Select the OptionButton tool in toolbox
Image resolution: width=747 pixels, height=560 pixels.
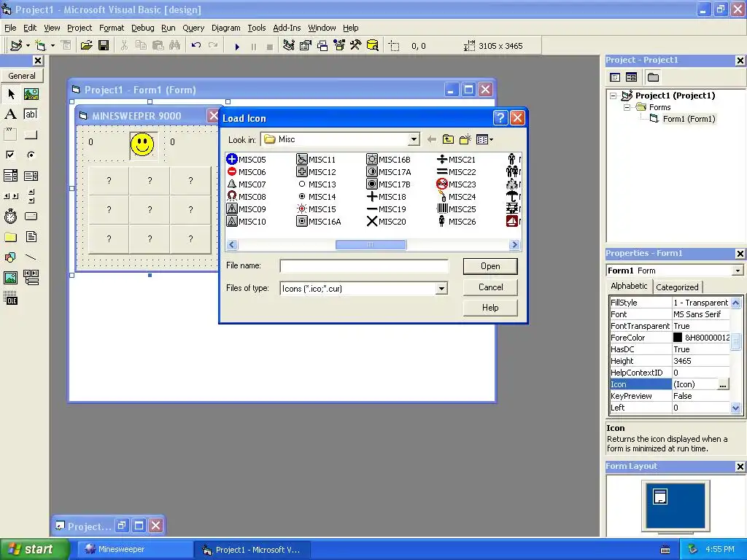tap(31, 155)
